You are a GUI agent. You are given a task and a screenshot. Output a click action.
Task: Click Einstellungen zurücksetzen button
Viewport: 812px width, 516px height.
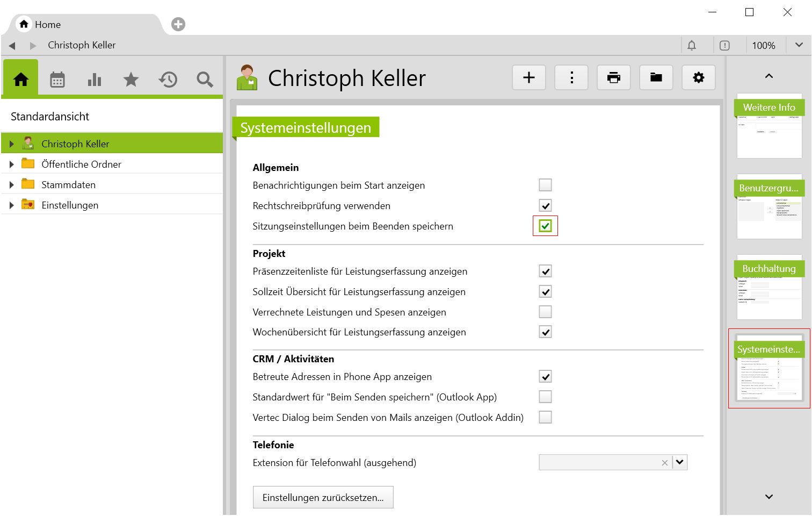coord(323,497)
